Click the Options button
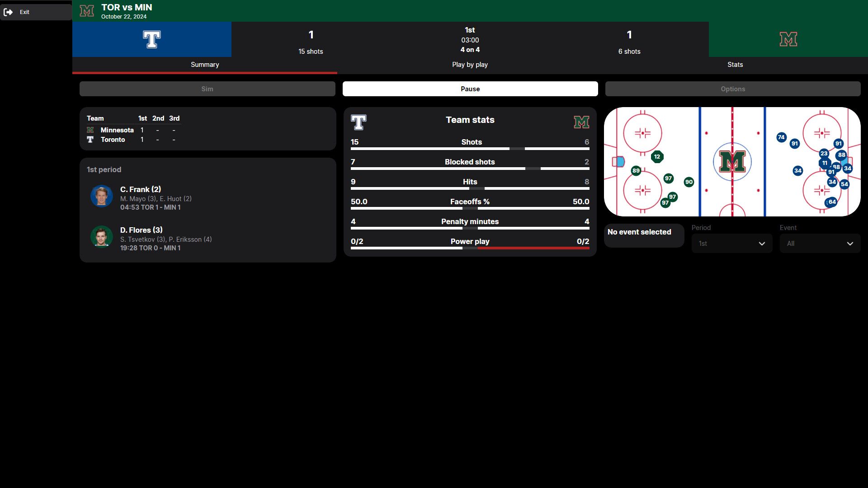 (732, 89)
